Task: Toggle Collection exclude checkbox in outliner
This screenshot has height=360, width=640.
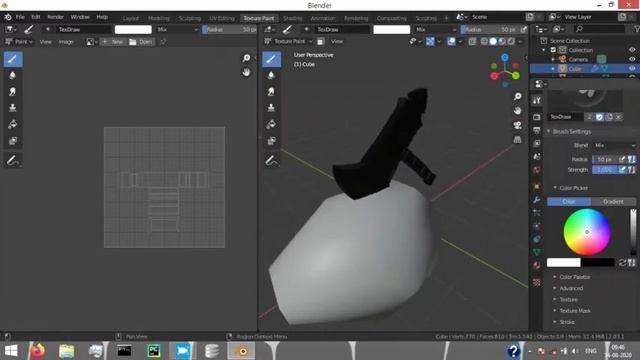Action: [553, 50]
